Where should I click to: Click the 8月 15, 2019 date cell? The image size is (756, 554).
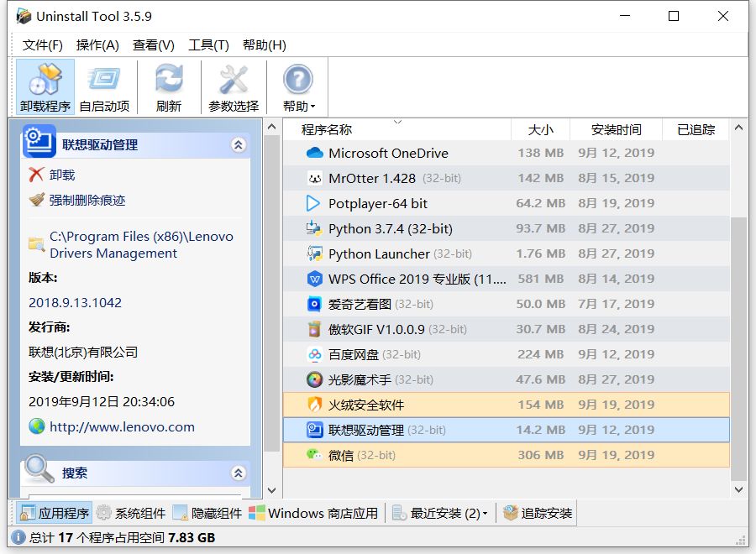pos(617,178)
